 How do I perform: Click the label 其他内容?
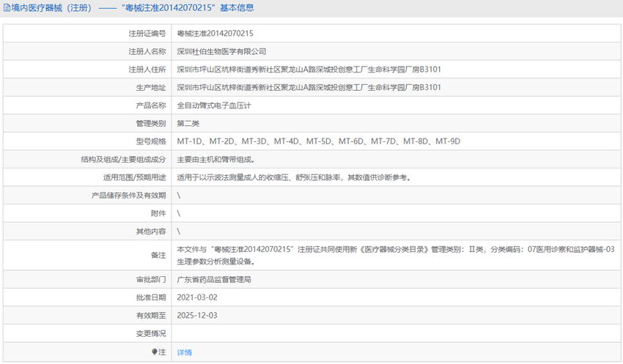[x=151, y=231]
